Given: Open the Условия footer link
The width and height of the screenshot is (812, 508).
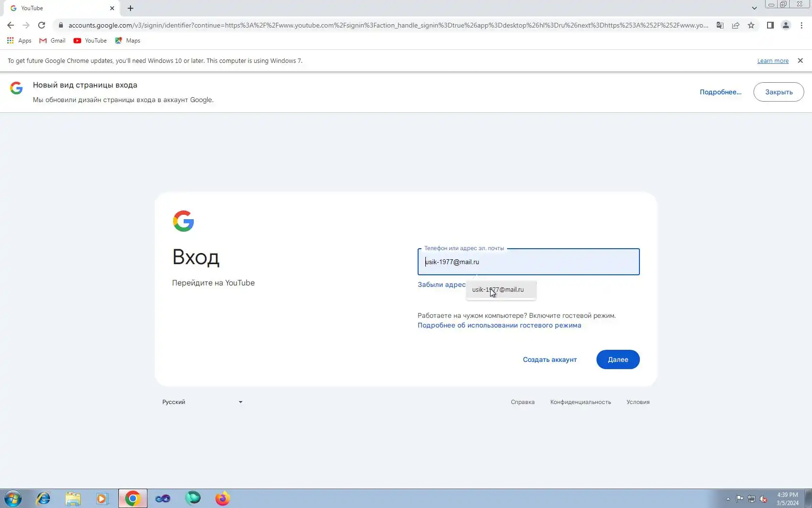Looking at the screenshot, I should (x=638, y=402).
